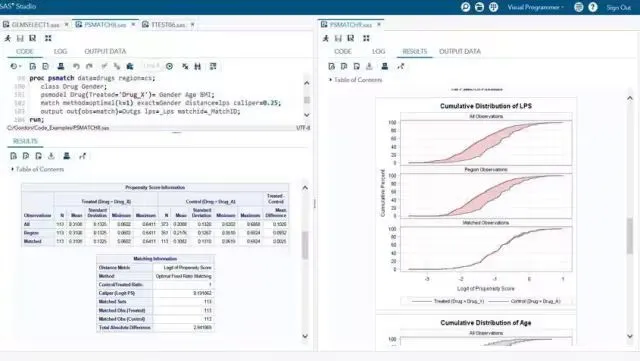
Task: Expand Table of Contents under the left Results
Action: coord(37,169)
